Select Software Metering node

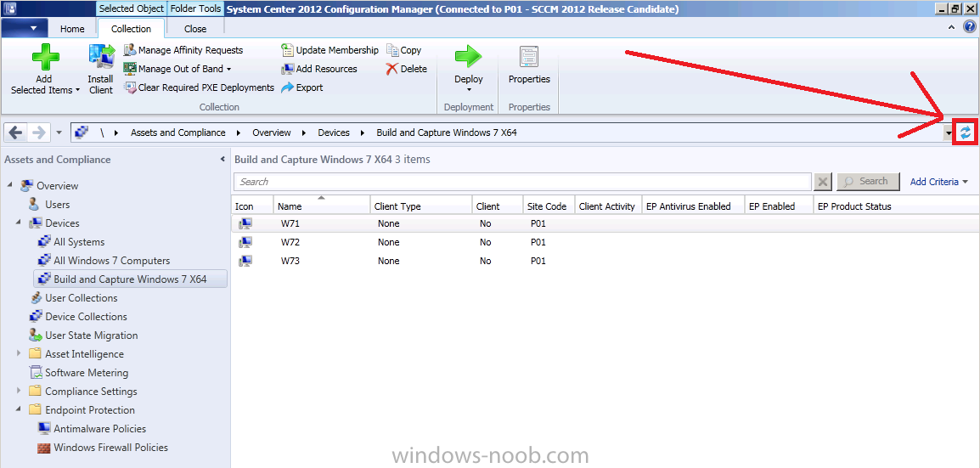click(x=87, y=373)
